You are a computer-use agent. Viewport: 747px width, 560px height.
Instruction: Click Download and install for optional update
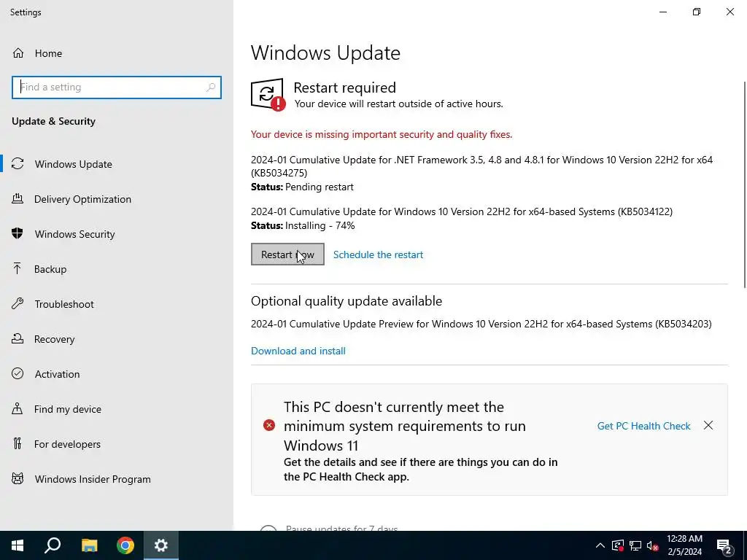click(298, 351)
